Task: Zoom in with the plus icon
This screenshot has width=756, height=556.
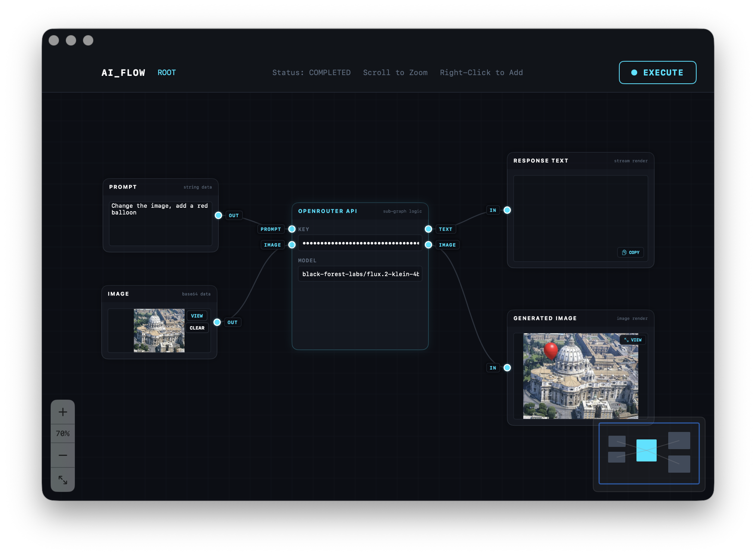Action: pyautogui.click(x=63, y=412)
